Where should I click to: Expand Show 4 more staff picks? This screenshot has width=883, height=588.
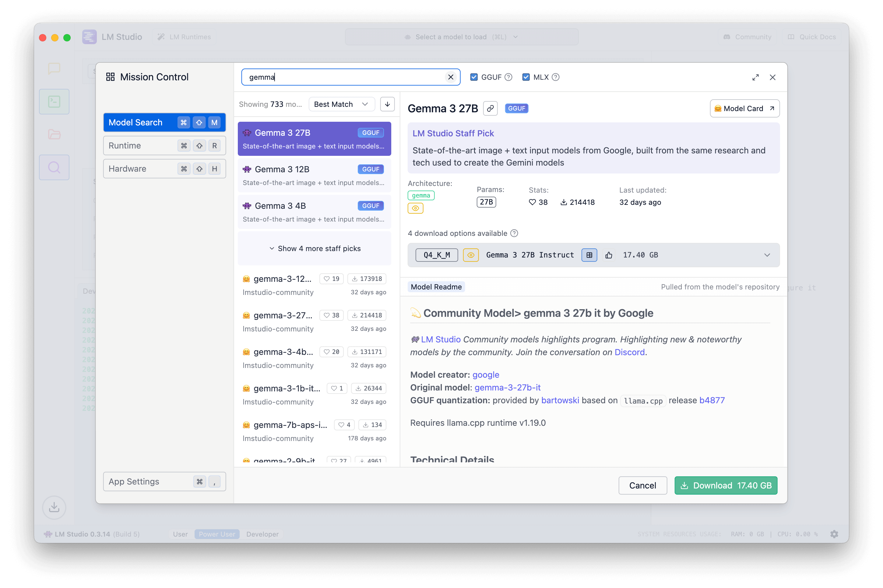[314, 249]
